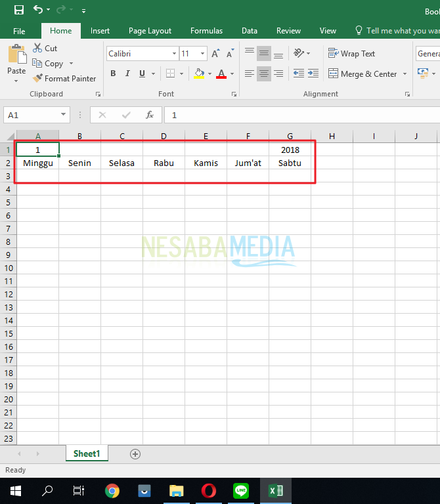Toggle Middle Align

pos(264,53)
